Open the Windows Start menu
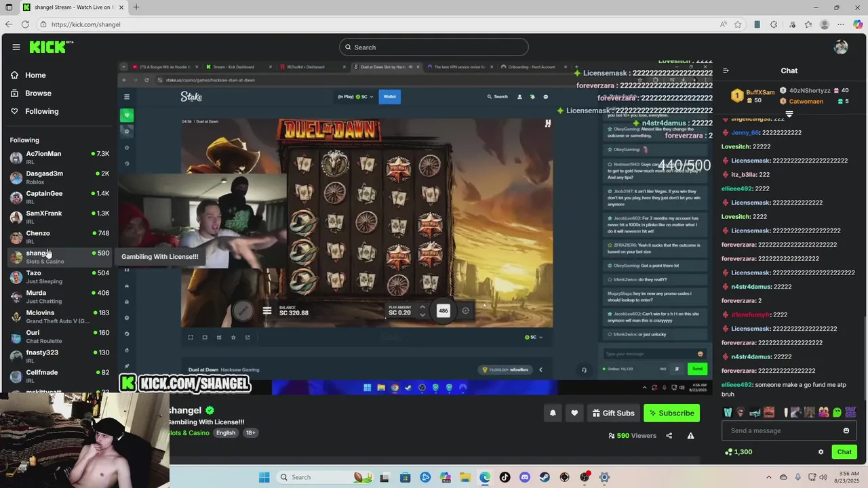Viewport: 868px width, 488px height. [x=264, y=477]
